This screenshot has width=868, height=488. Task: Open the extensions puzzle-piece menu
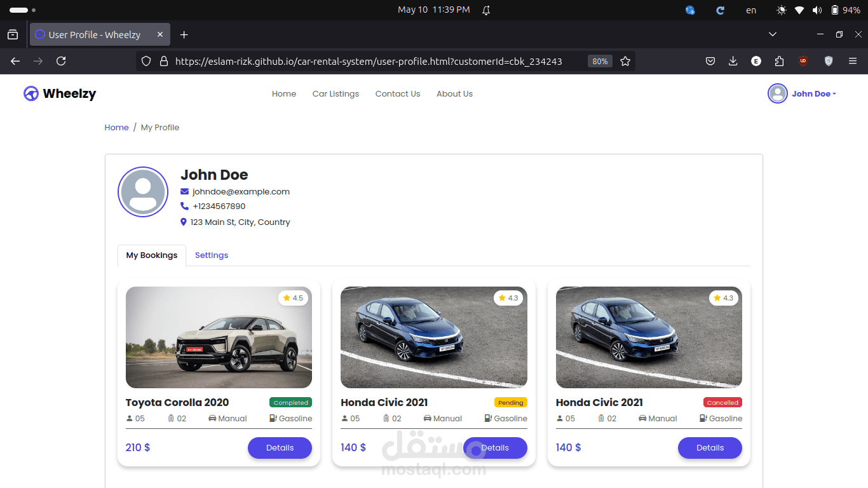[780, 61]
